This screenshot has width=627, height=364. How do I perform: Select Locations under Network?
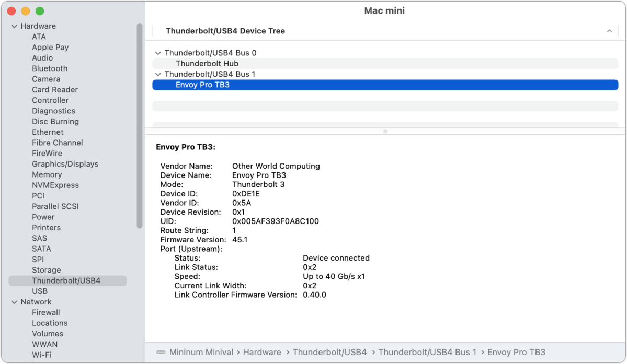pos(50,323)
